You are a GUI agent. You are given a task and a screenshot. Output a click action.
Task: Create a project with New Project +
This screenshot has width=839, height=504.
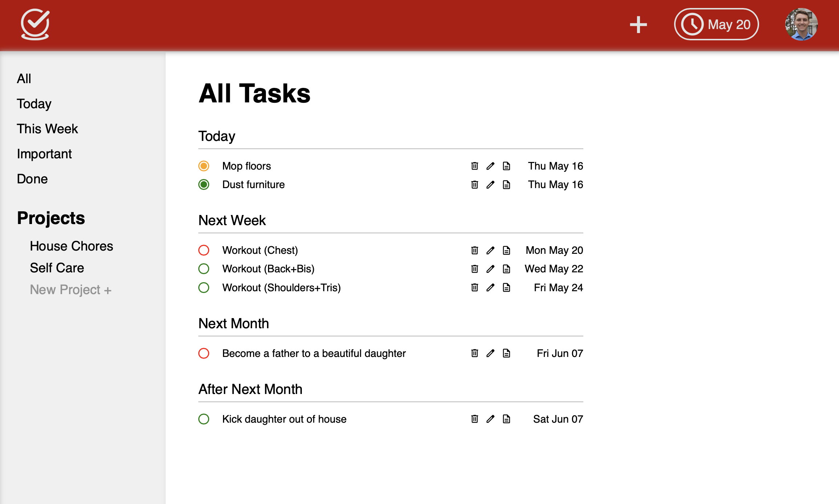(x=70, y=290)
